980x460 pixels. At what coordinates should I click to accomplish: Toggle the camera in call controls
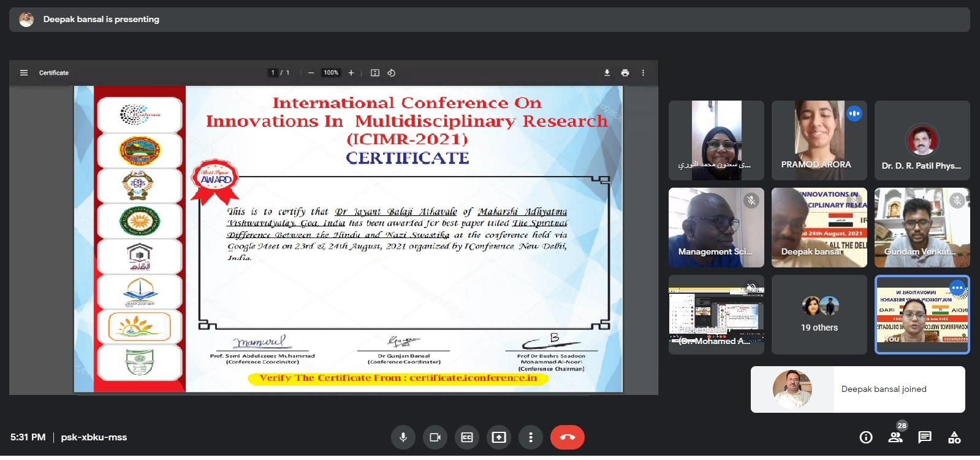[435, 437]
